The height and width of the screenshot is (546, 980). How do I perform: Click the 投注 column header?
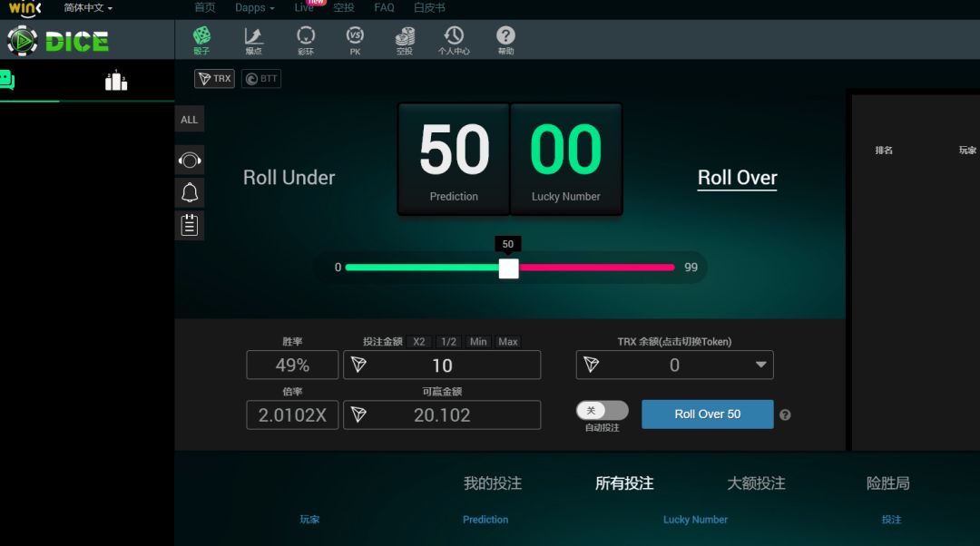click(891, 519)
